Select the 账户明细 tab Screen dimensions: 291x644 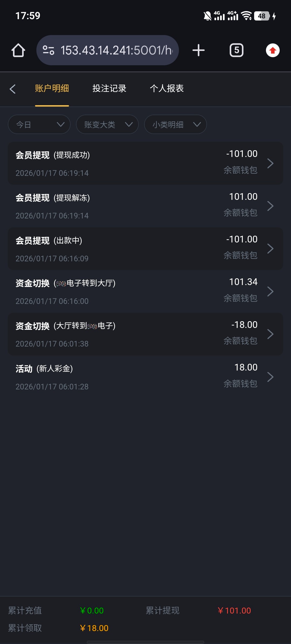click(52, 88)
